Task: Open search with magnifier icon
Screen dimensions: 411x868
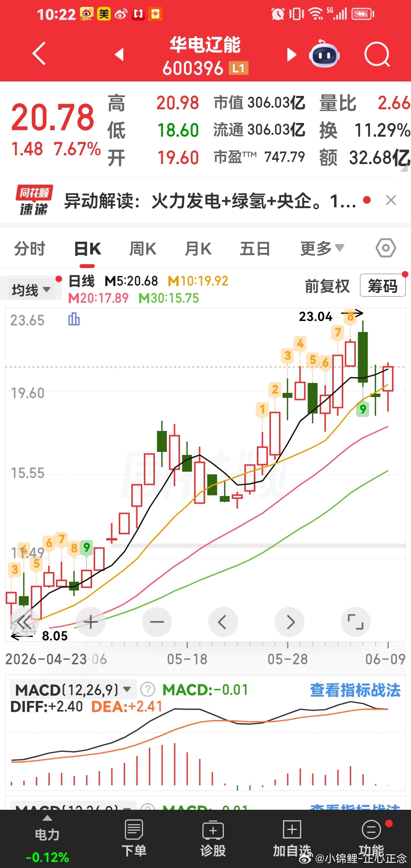Action: [377, 54]
